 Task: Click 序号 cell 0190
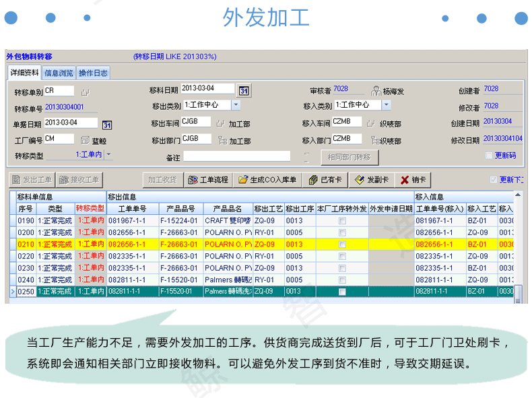click(26, 221)
